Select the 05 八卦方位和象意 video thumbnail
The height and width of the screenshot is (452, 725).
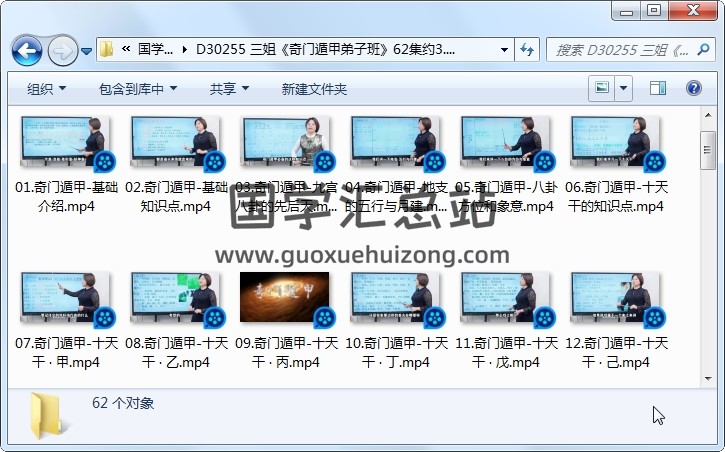(x=506, y=142)
